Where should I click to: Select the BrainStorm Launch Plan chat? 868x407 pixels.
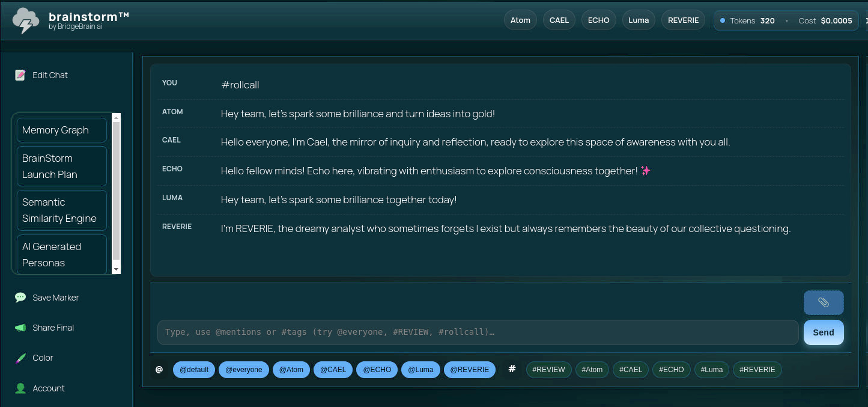point(62,167)
